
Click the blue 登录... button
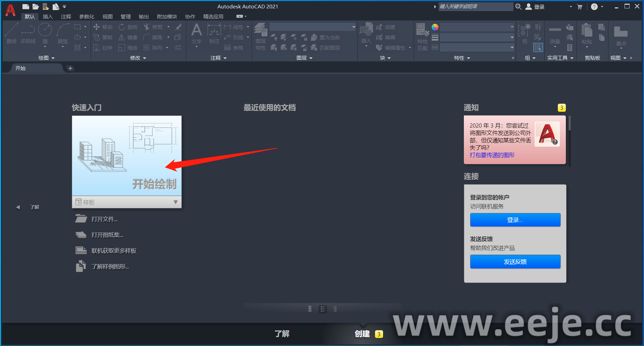pyautogui.click(x=515, y=220)
